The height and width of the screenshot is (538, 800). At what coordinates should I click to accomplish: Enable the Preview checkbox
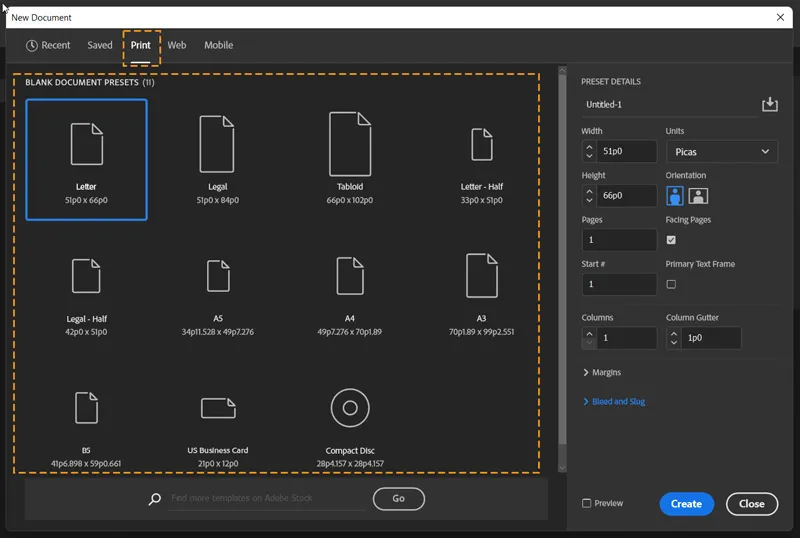click(587, 503)
